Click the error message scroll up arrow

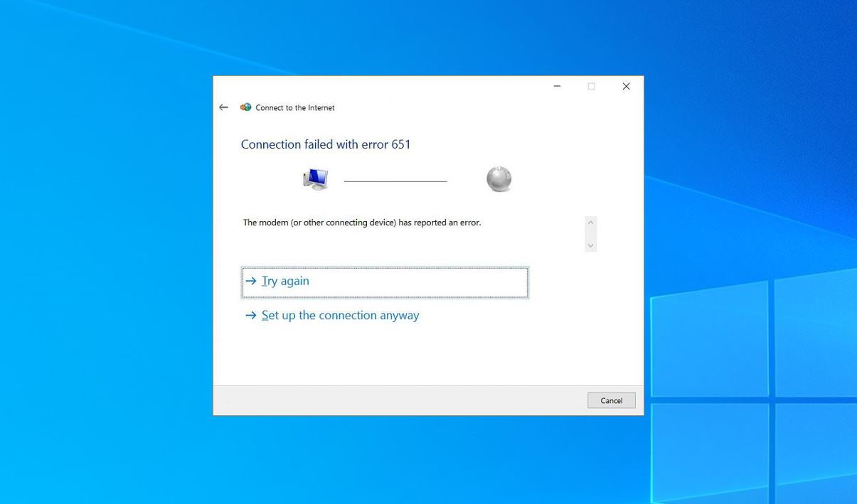tap(590, 222)
